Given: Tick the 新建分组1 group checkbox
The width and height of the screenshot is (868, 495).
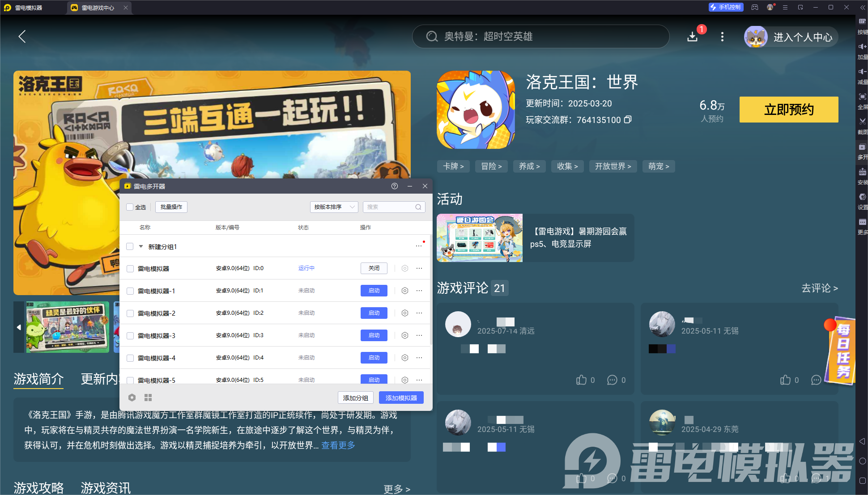Looking at the screenshot, I should click(x=130, y=246).
